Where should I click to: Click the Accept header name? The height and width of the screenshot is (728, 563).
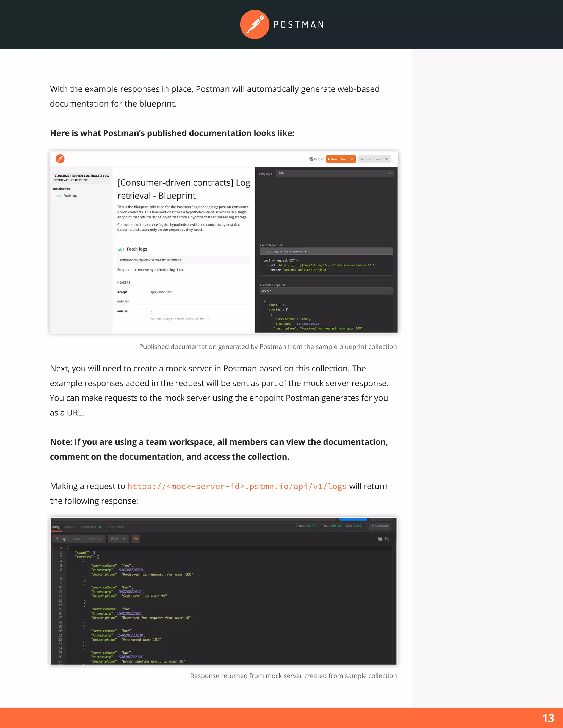[122, 292]
